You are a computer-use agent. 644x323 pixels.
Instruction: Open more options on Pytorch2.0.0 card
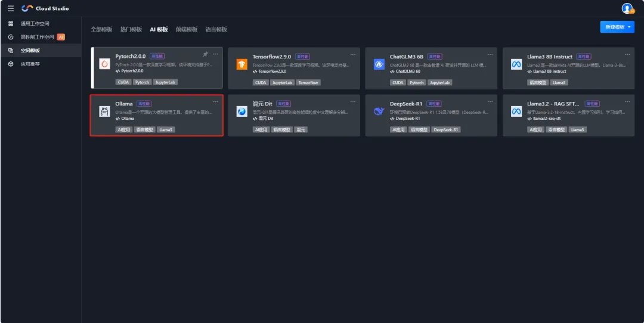[216, 54]
